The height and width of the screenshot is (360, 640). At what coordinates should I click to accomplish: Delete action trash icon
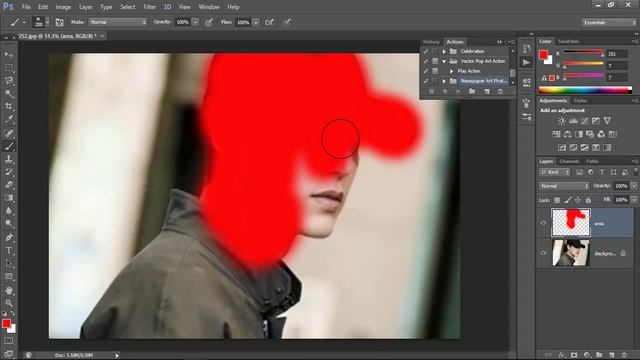click(500, 91)
